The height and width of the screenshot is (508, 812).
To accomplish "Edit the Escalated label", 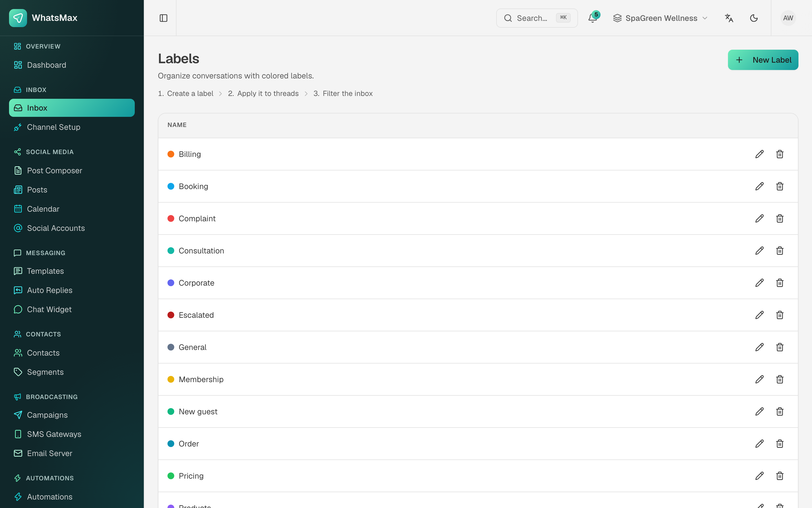I will 760,315.
